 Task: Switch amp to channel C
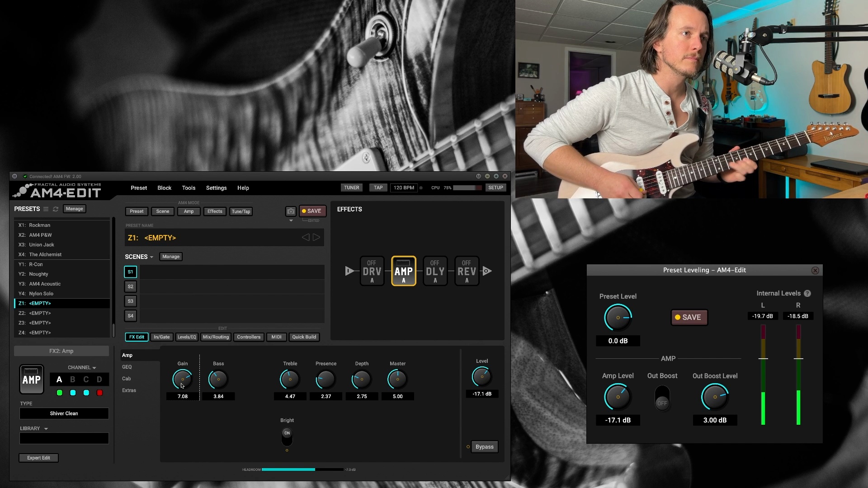[86, 380]
